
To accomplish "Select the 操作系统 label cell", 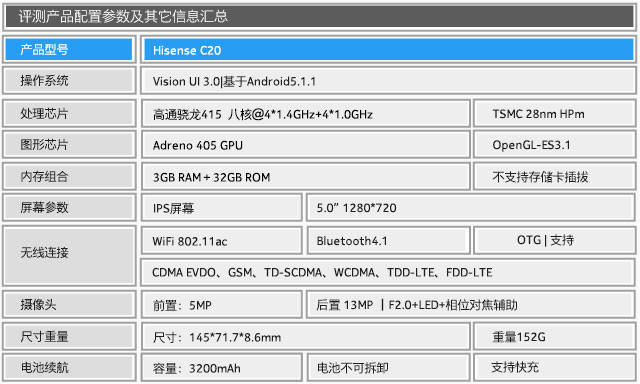I will click(69, 81).
